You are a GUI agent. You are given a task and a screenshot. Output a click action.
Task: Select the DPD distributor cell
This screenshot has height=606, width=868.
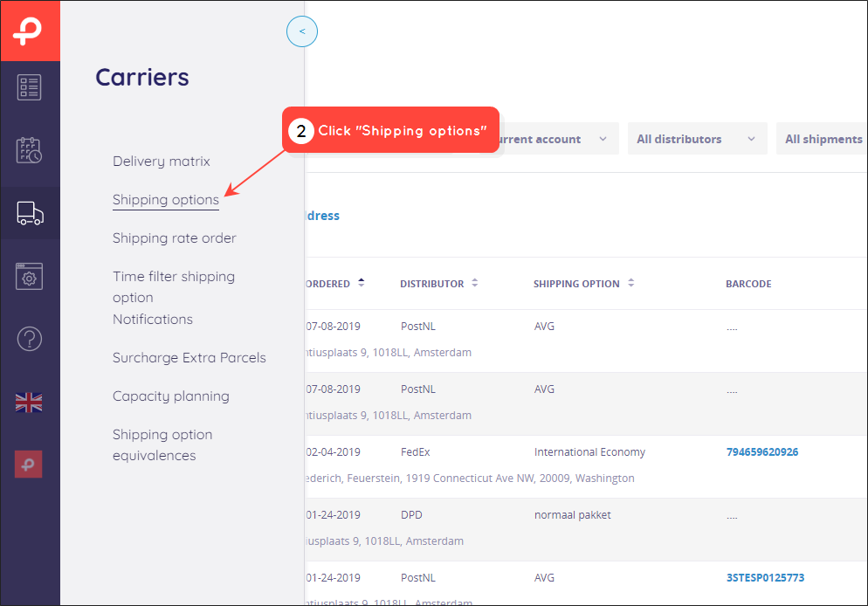411,514
